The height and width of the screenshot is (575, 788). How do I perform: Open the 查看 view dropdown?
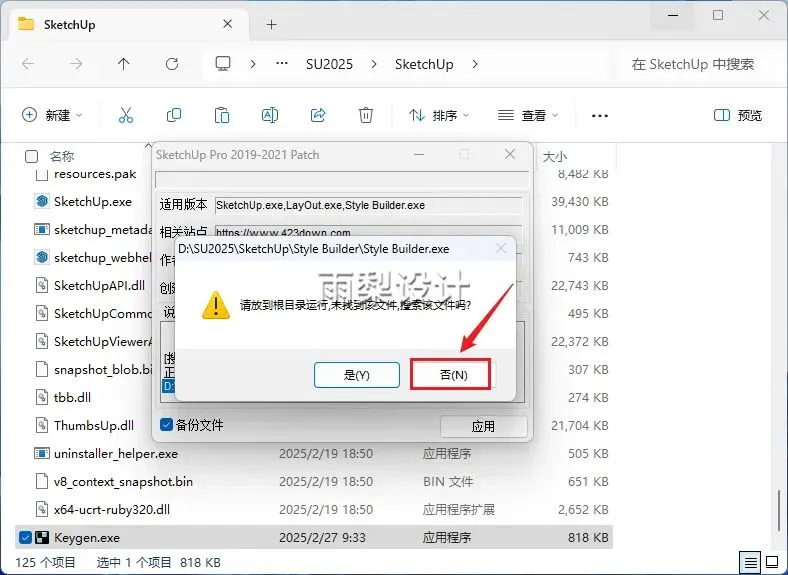[x=528, y=115]
